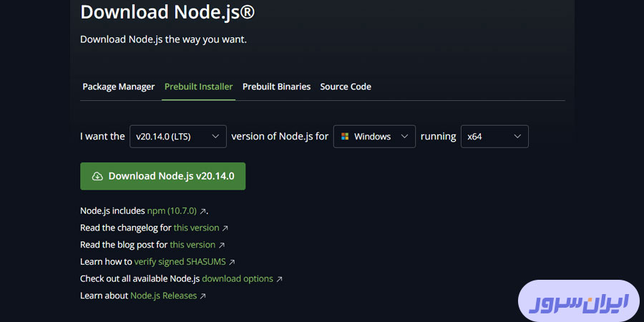Open the v20.14.0 (LTS) version dropdown

point(177,137)
